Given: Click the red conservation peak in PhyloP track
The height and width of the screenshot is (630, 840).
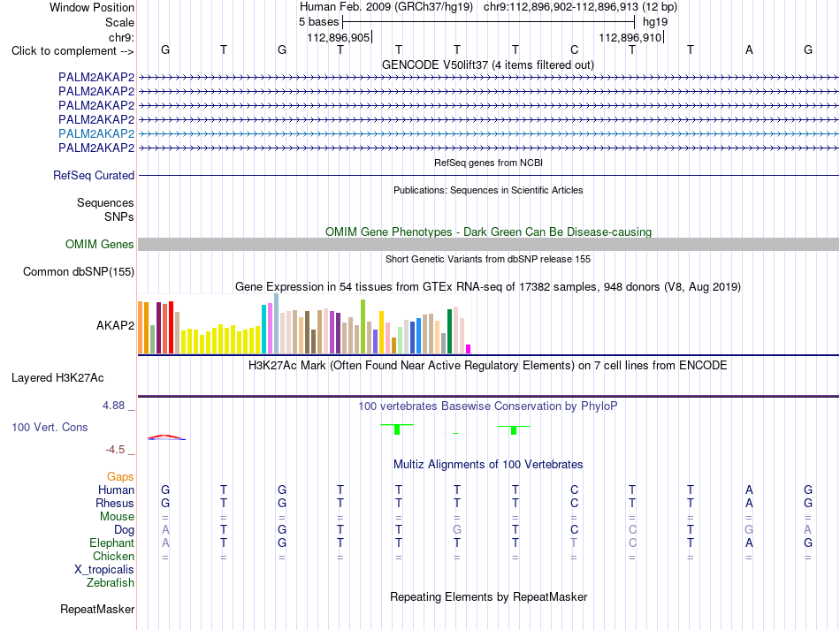Looking at the screenshot, I should 166,436.
